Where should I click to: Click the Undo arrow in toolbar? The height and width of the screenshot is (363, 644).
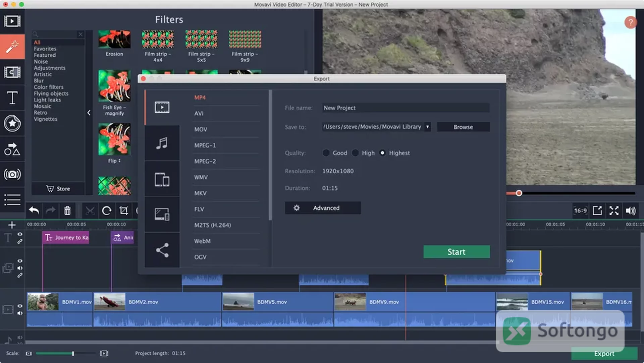point(34,210)
